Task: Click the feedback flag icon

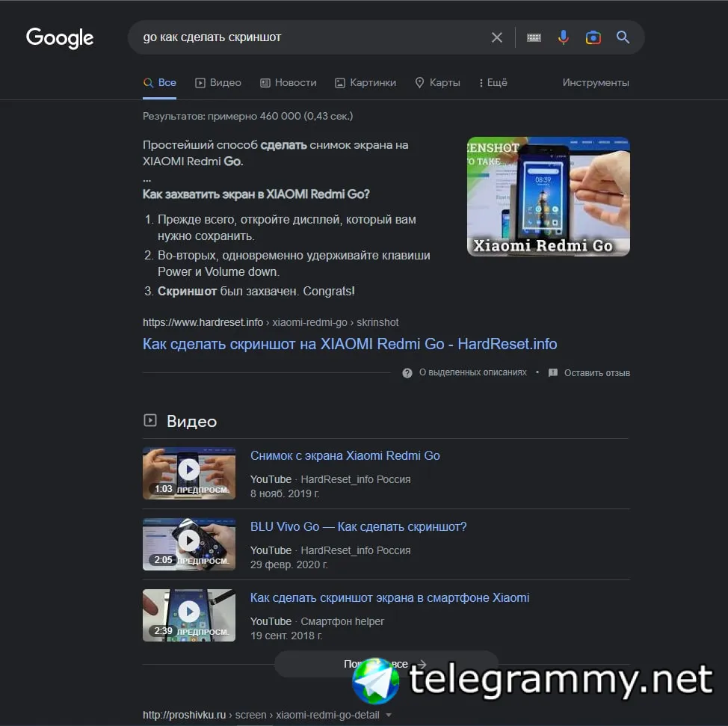Action: click(x=552, y=373)
